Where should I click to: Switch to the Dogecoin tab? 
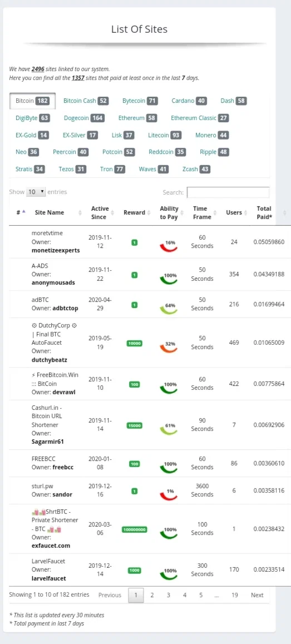84,118
